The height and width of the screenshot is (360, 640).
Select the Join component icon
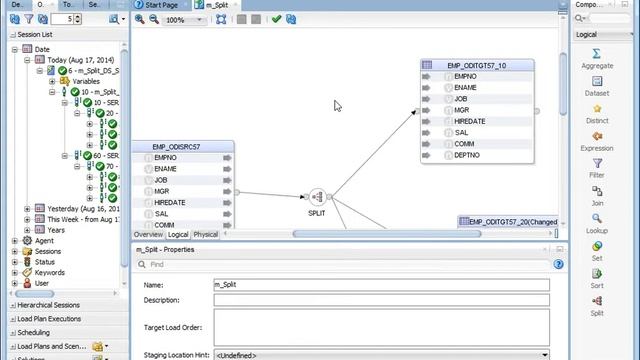pos(597,191)
